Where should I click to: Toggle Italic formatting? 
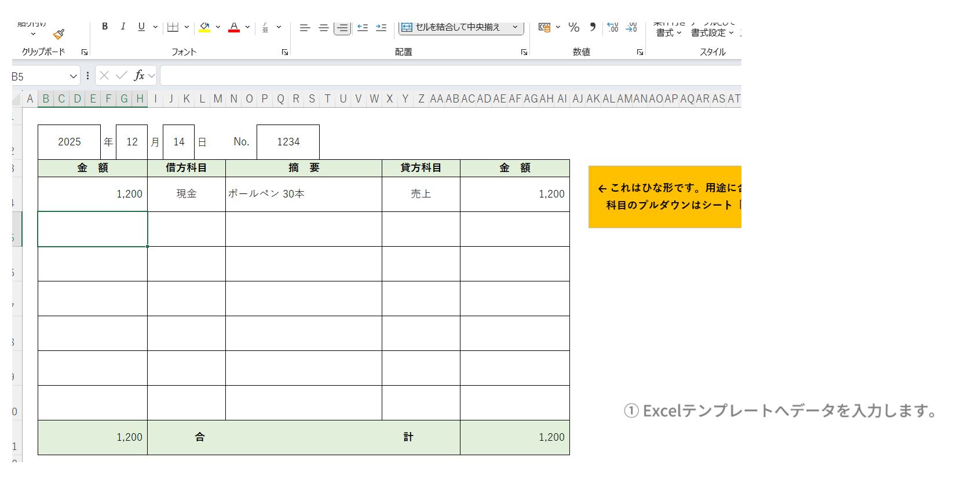click(x=123, y=27)
